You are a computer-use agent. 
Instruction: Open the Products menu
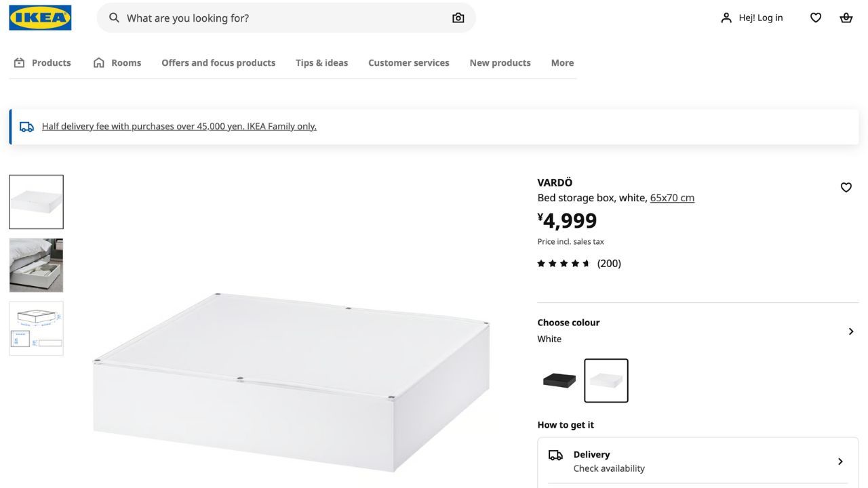42,62
